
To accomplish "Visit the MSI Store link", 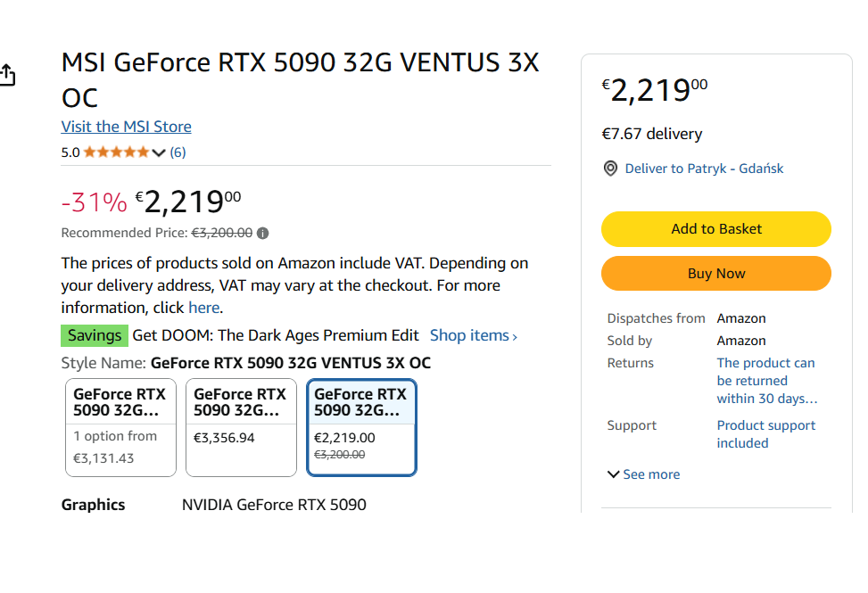I will [126, 127].
